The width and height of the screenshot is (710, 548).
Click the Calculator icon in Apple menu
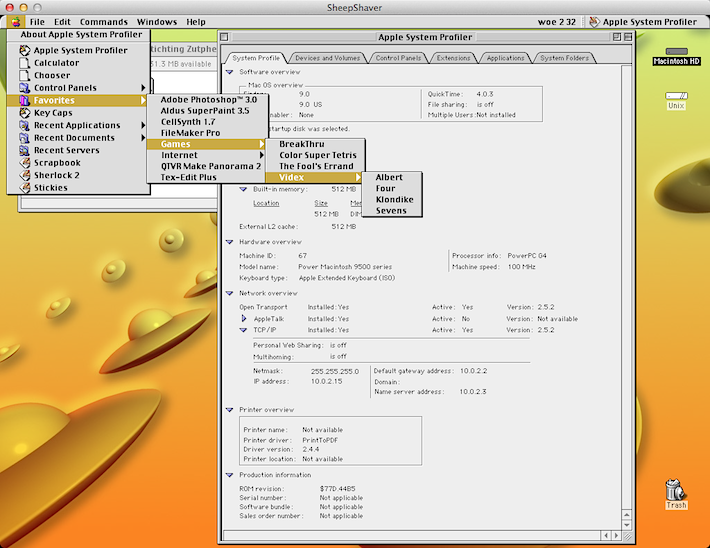point(24,63)
